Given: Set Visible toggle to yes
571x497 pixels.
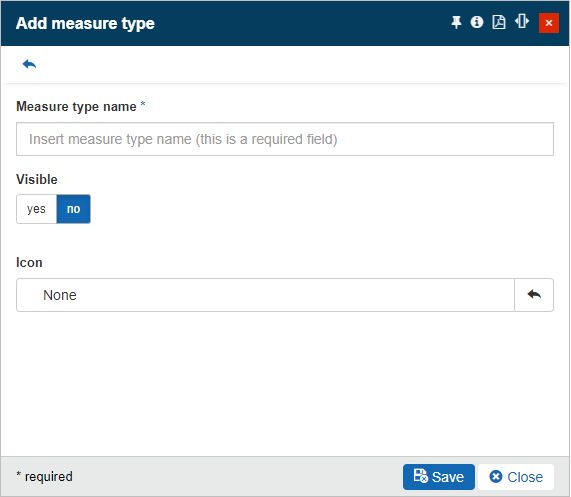Looking at the screenshot, I should (x=36, y=209).
